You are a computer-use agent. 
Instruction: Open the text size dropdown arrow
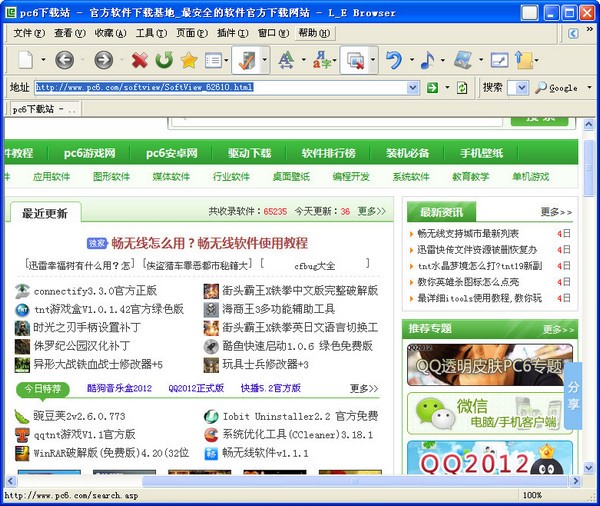tap(303, 60)
